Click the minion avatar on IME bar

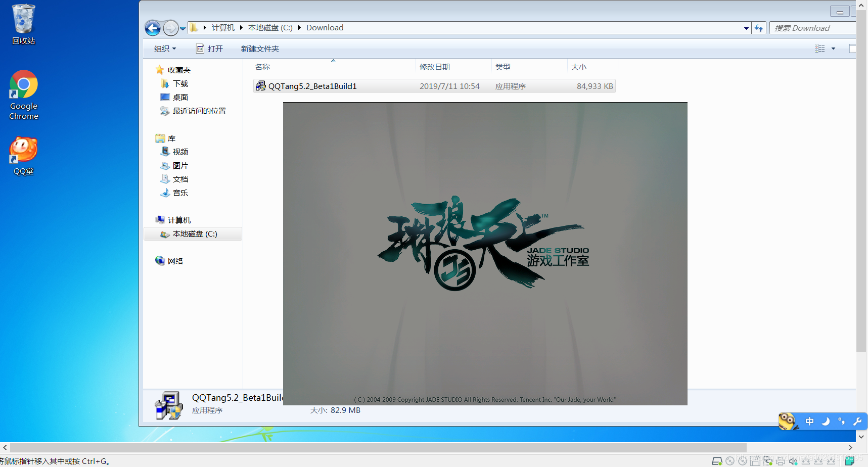tap(787, 421)
